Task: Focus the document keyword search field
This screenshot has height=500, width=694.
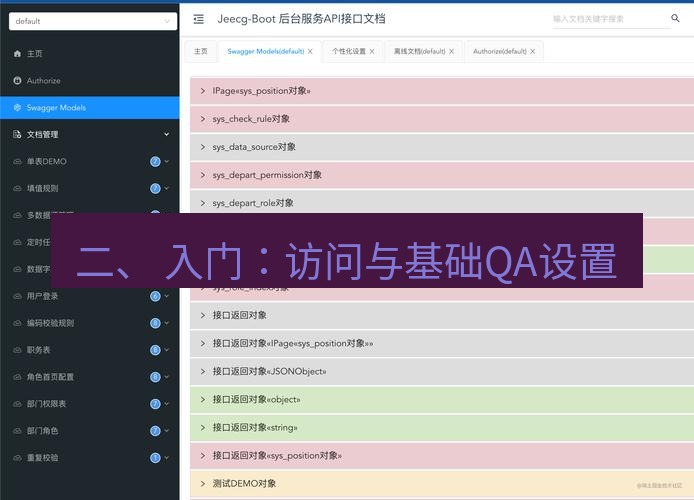Action: (611, 19)
